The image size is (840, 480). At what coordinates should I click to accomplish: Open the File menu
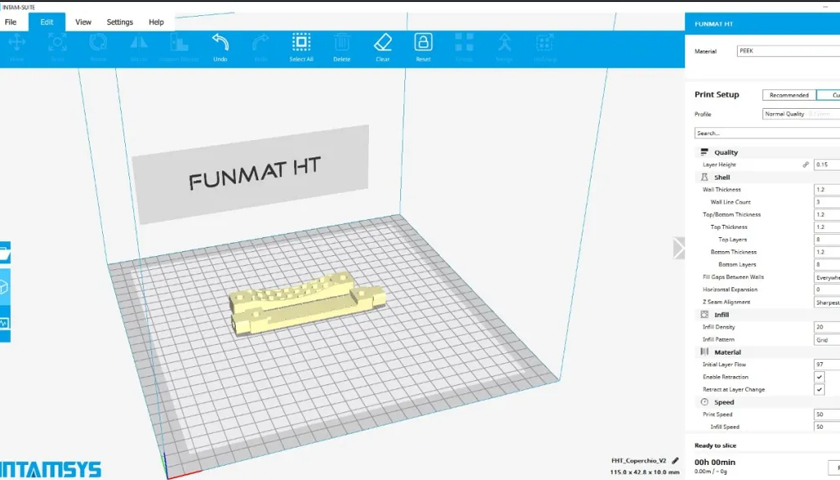pos(11,22)
